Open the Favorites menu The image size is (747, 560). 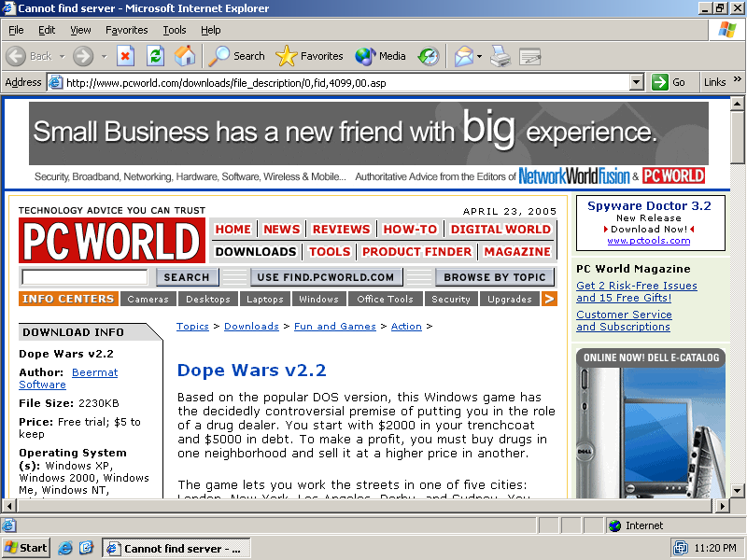click(x=127, y=30)
